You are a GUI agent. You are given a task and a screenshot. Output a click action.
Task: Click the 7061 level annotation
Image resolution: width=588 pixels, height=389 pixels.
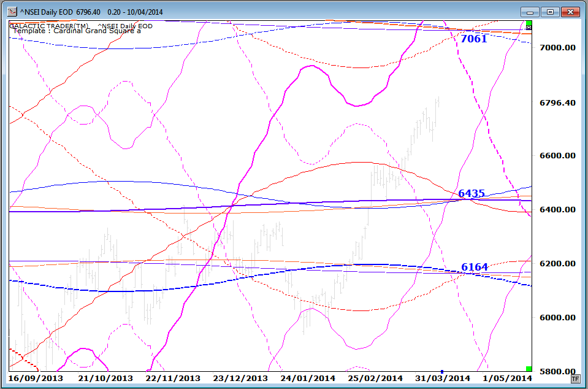click(473, 39)
